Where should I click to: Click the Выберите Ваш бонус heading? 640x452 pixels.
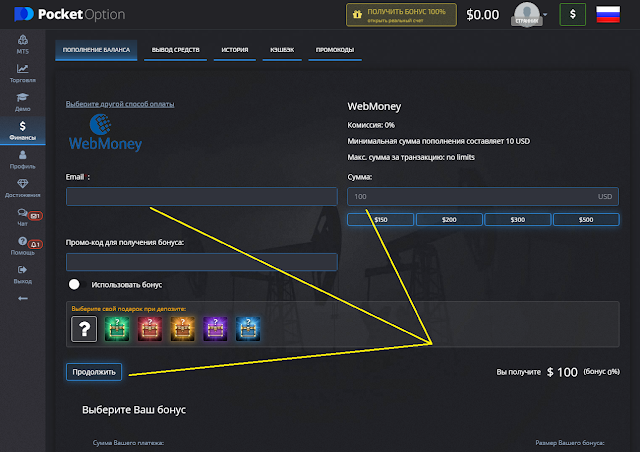[x=134, y=410]
